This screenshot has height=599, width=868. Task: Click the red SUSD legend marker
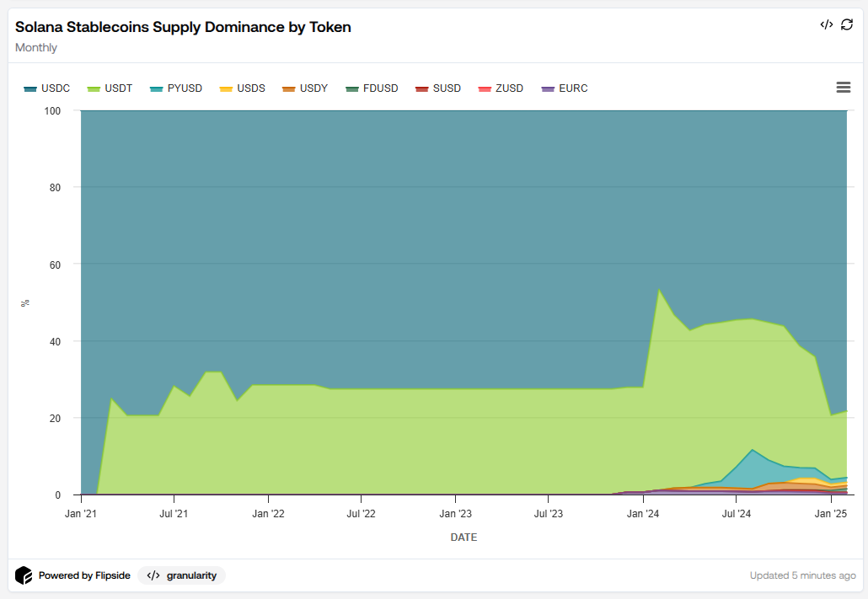click(x=421, y=88)
